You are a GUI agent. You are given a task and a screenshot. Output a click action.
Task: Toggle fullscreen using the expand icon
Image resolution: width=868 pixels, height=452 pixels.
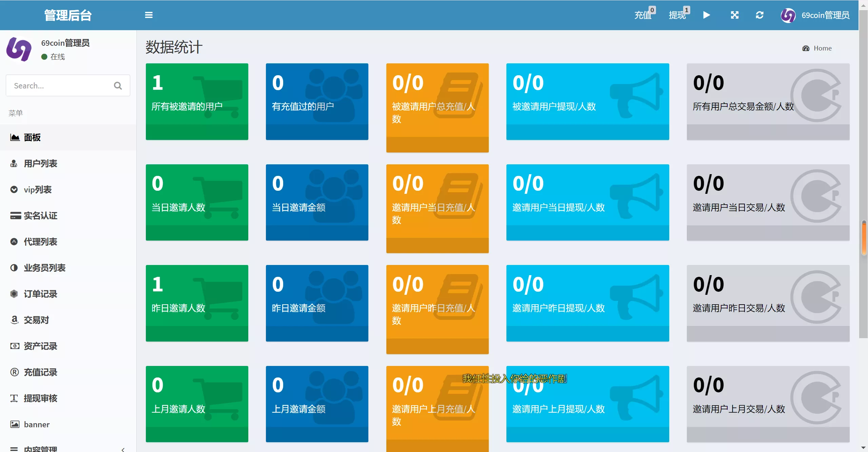(x=734, y=15)
